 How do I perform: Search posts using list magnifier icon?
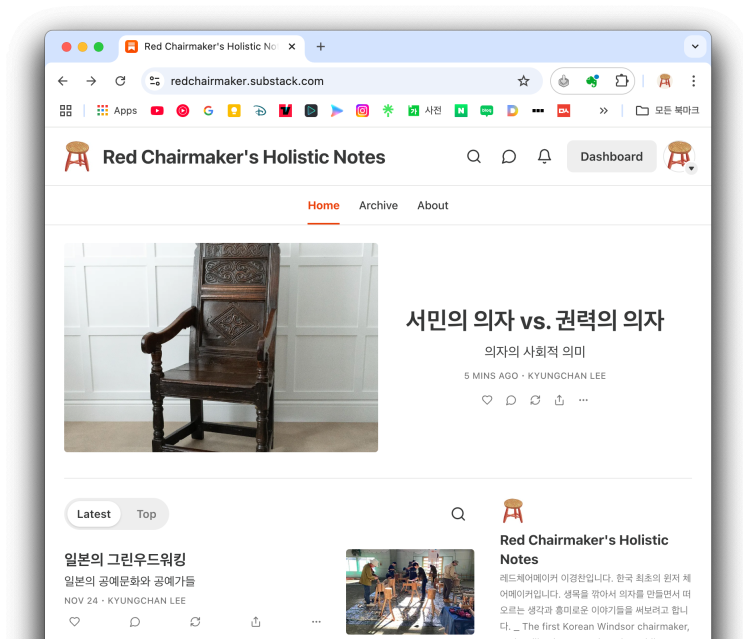[458, 514]
